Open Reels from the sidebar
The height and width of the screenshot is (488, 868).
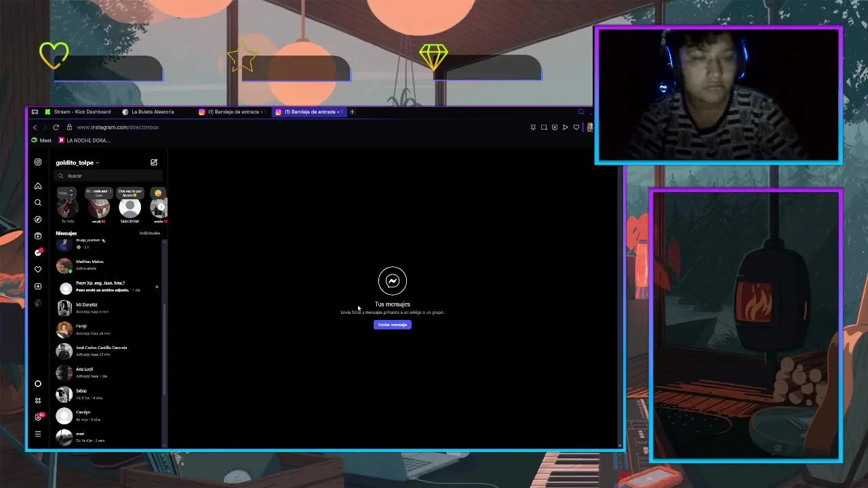pos(38,236)
